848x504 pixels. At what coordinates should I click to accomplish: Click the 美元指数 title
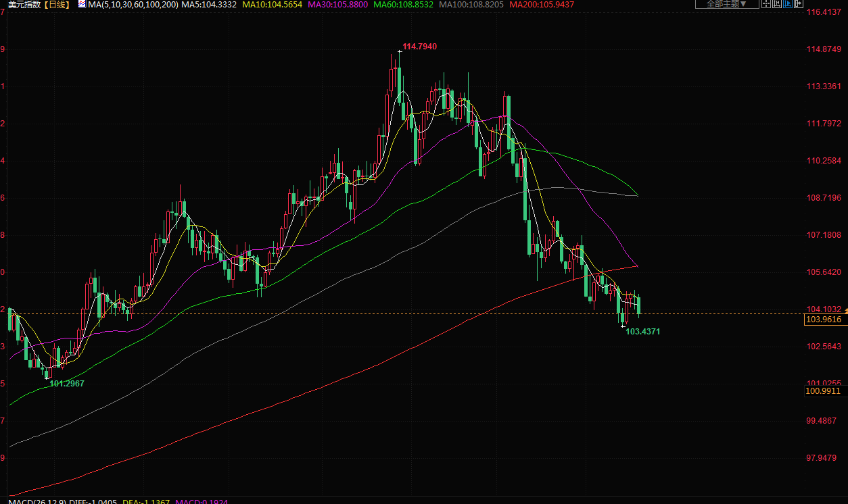pos(24,4)
